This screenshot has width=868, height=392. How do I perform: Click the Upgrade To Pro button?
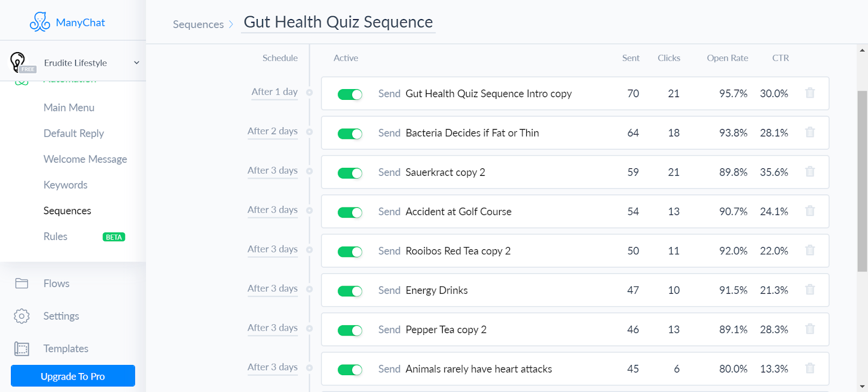point(73,376)
